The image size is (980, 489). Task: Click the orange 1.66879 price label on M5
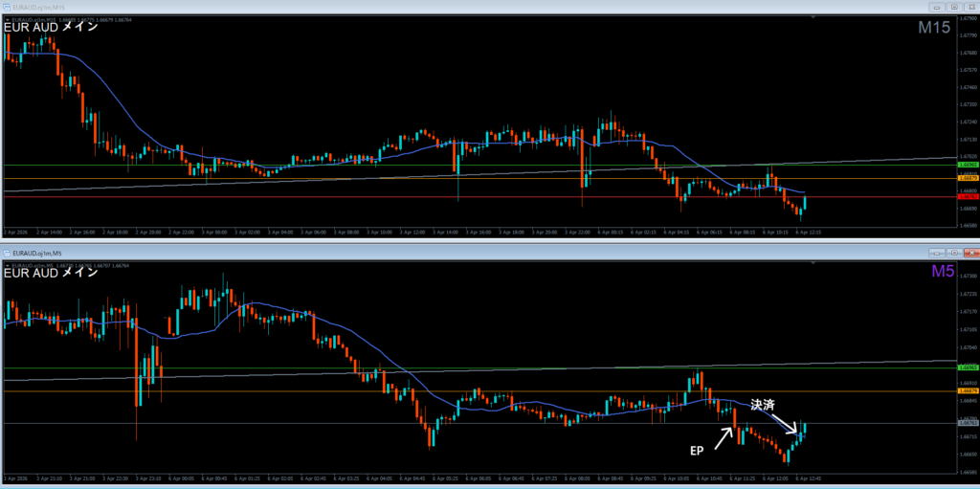(968, 390)
